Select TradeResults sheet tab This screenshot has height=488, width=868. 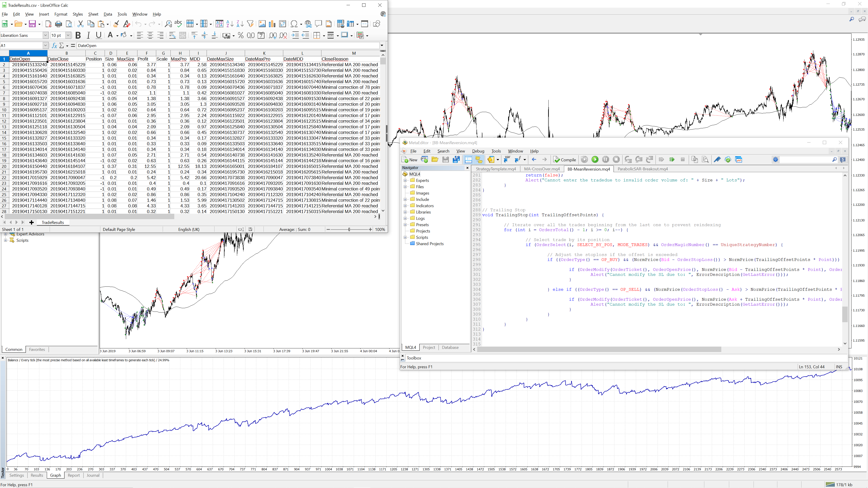(x=53, y=222)
